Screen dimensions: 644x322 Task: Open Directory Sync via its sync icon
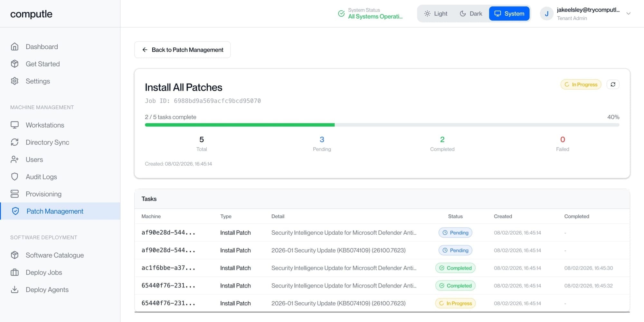(x=14, y=142)
